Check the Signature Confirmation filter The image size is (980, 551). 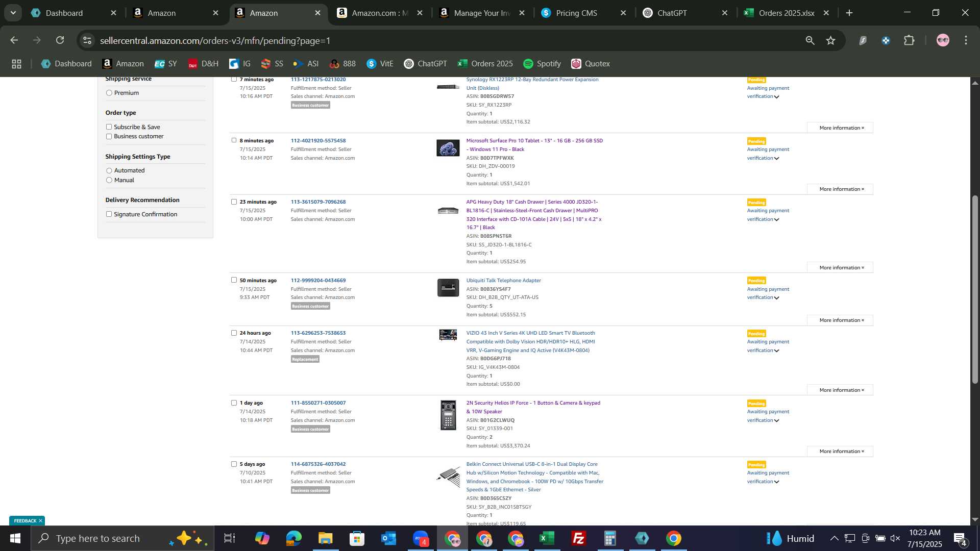click(109, 214)
